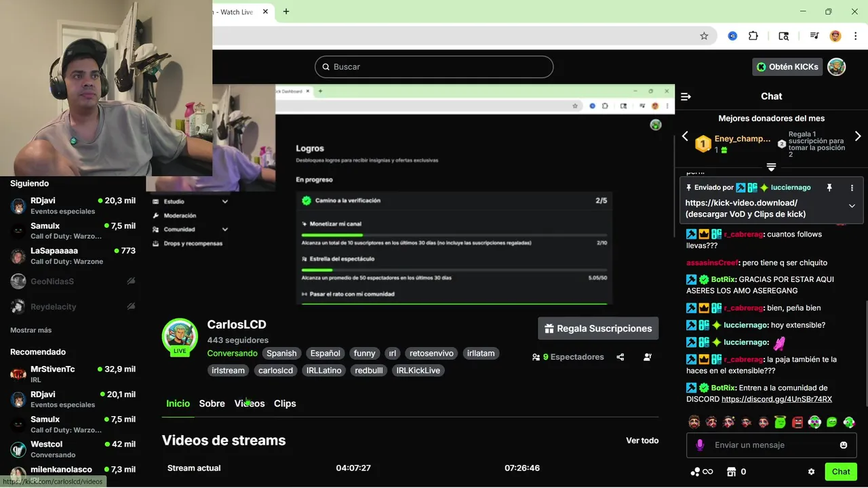Open the Discord invite link in chat
The height and width of the screenshot is (488, 868).
tap(776, 399)
